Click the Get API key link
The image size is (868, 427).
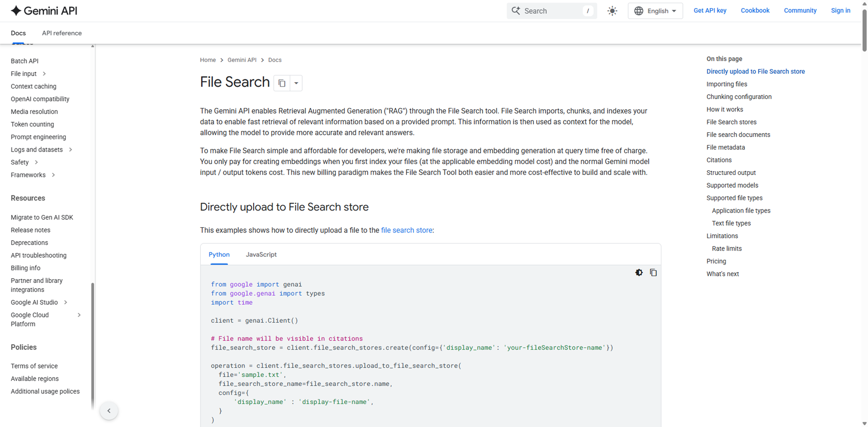(710, 10)
